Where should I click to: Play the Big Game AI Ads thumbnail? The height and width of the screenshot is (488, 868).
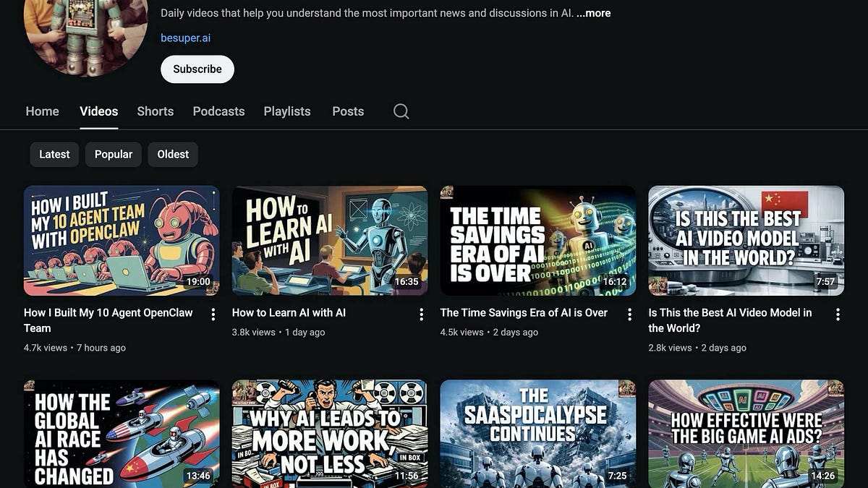tap(746, 434)
